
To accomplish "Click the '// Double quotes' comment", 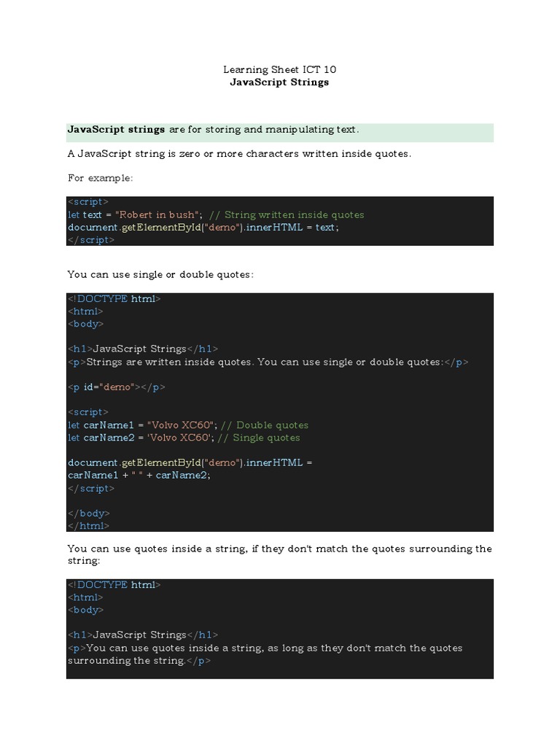I will 265,425.
